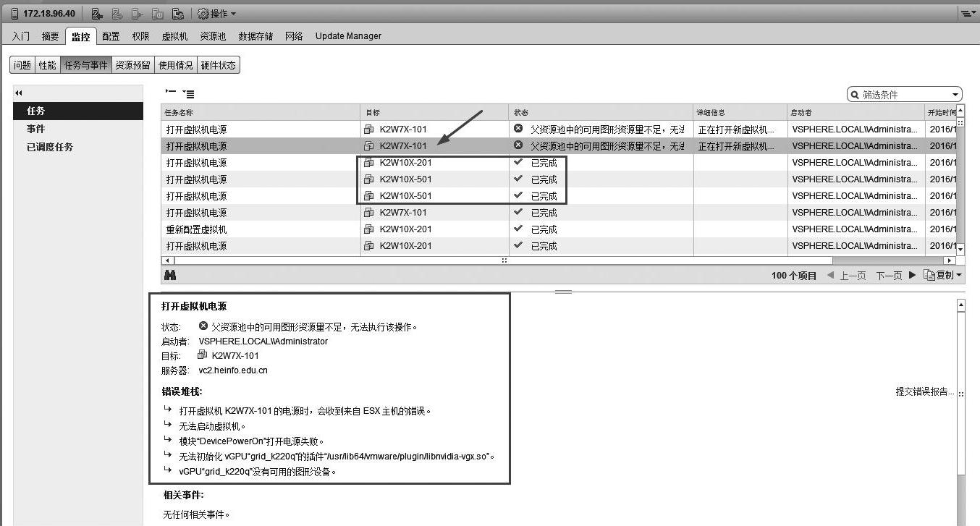
Task: Click into the 筛选条件 filter field
Action: (905, 95)
